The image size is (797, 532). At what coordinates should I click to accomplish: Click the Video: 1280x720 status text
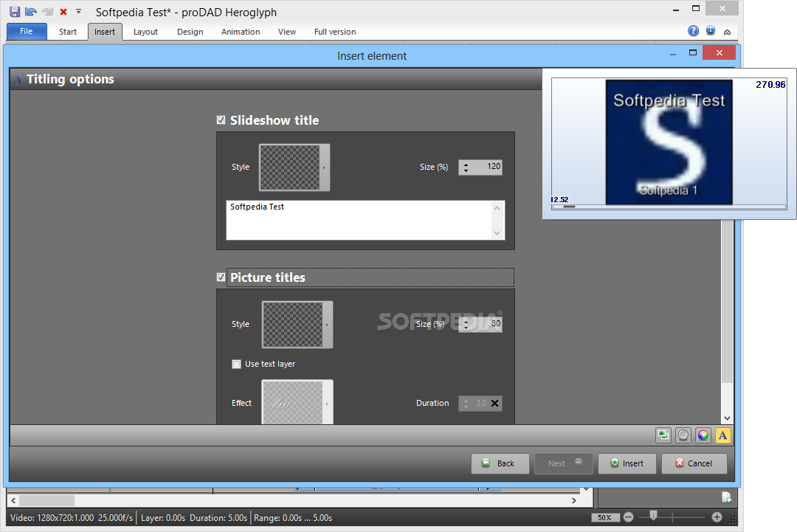pos(72,518)
